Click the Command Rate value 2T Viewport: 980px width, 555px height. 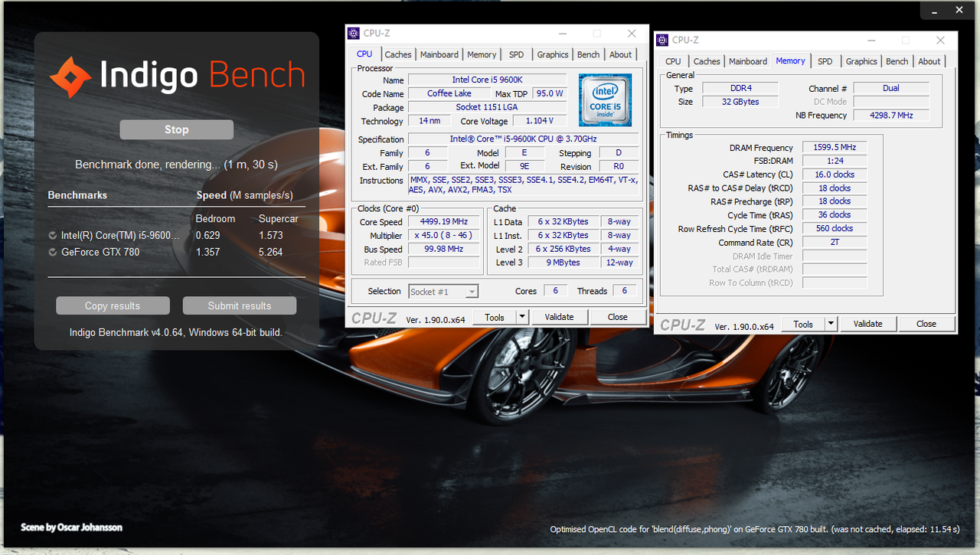coord(835,242)
